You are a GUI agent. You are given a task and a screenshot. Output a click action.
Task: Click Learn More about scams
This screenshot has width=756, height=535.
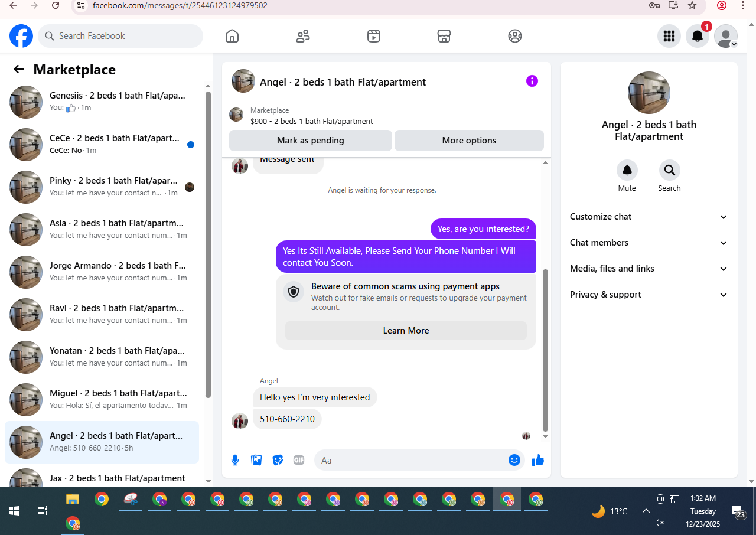click(x=406, y=331)
